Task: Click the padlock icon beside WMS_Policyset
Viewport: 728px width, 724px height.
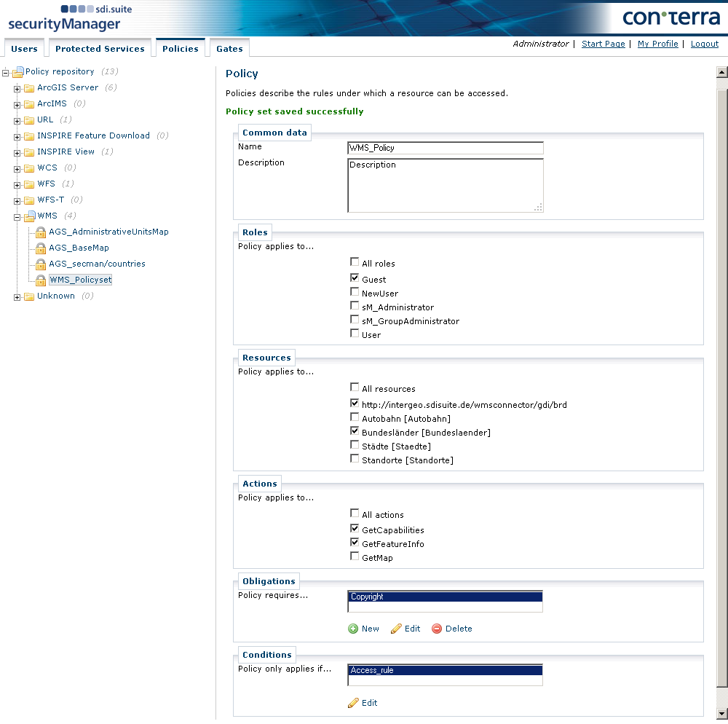Action: point(40,280)
